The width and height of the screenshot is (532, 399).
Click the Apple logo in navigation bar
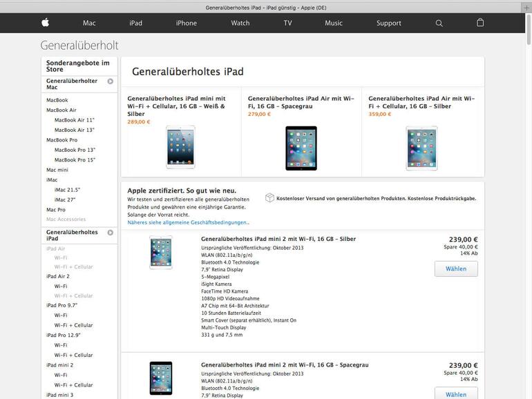coord(45,23)
